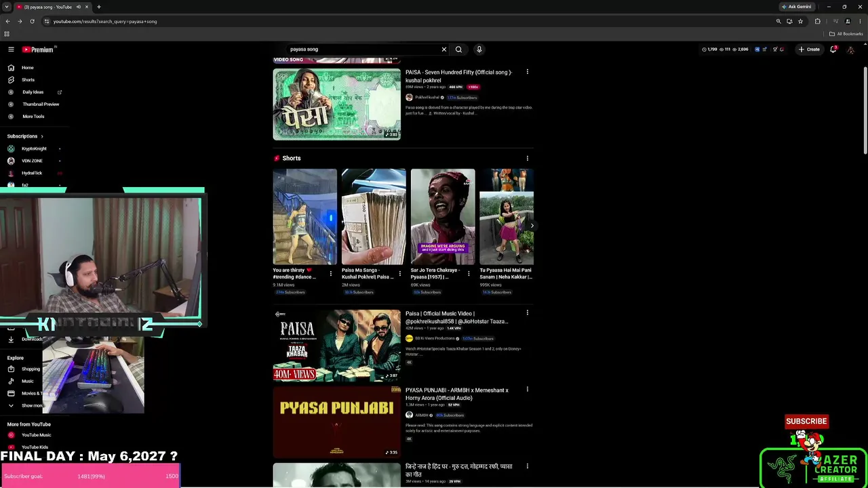The height and width of the screenshot is (488, 868).
Task: Open the HydraFlick subscription channel
Action: pyautogui.click(x=32, y=173)
